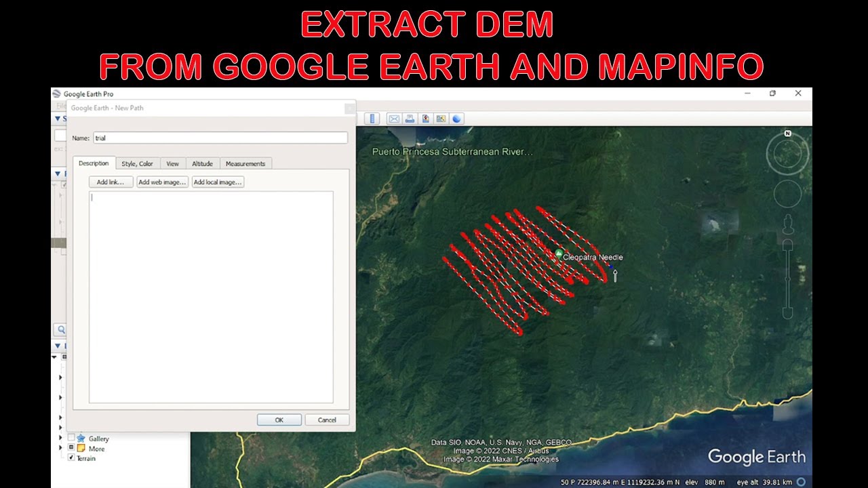Click the print toolbar icon
This screenshot has width=868, height=488.
point(410,119)
